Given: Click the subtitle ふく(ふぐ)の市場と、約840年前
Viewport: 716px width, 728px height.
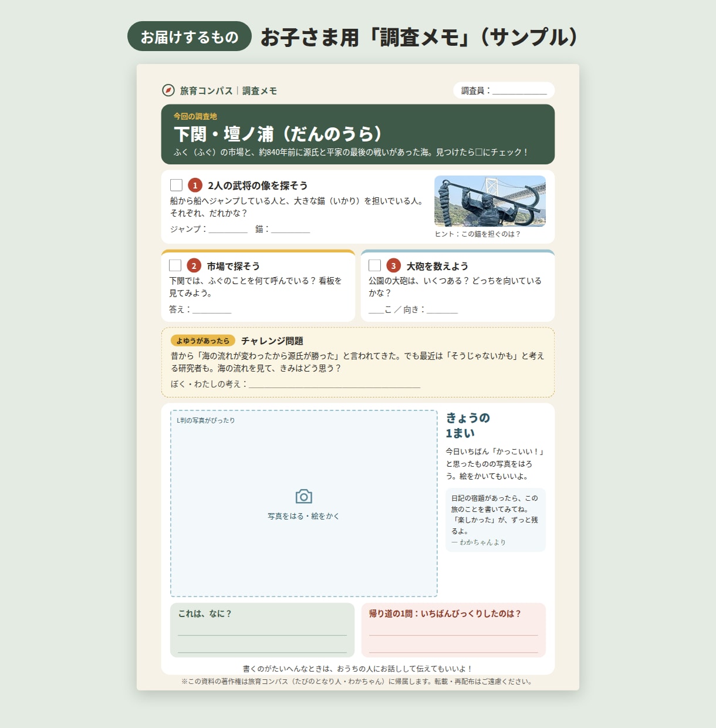Looking at the screenshot, I should (351, 152).
